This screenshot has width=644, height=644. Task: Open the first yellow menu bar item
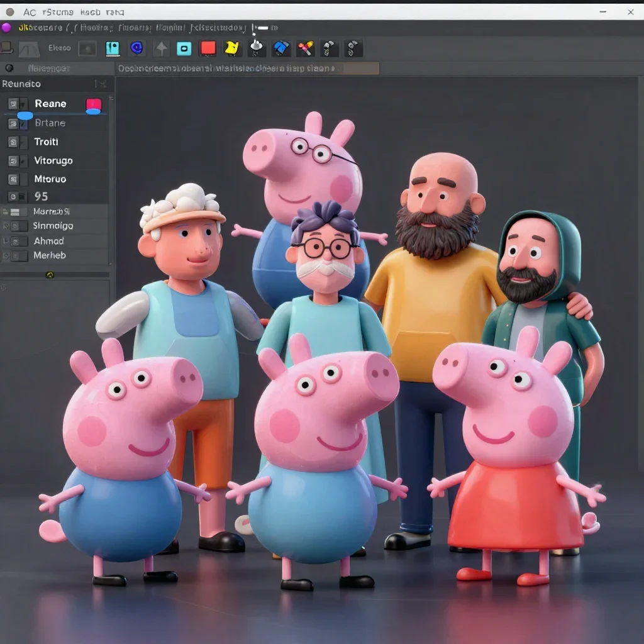(x=40, y=28)
